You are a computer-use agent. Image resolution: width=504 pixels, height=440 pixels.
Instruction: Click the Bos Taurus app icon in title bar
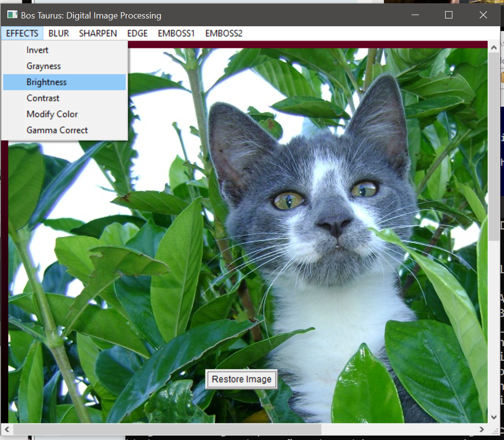point(12,15)
